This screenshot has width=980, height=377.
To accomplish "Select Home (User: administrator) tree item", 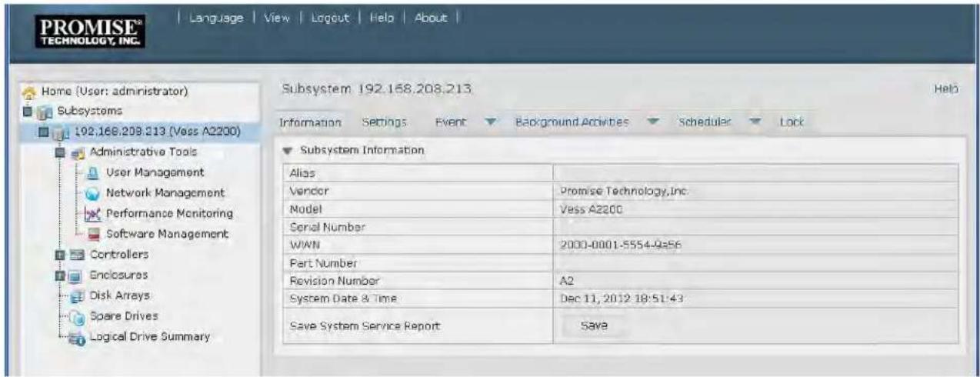I will pyautogui.click(x=115, y=92).
